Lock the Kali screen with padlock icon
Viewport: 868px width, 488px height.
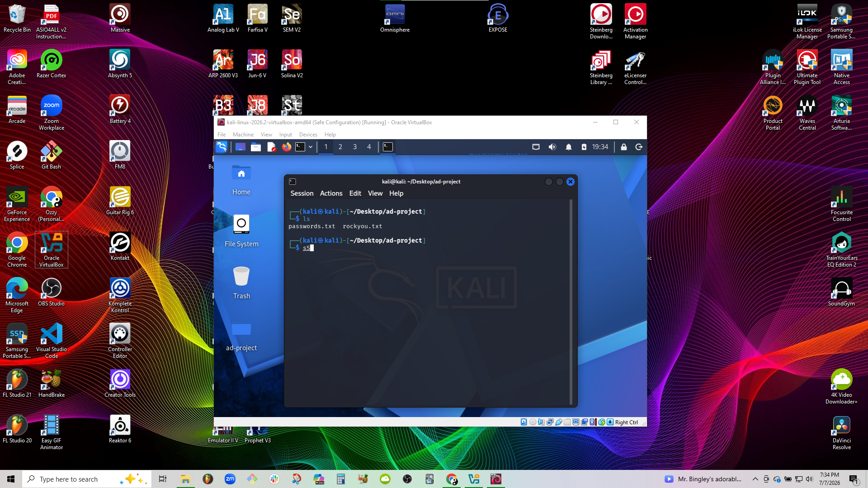pyautogui.click(x=624, y=147)
